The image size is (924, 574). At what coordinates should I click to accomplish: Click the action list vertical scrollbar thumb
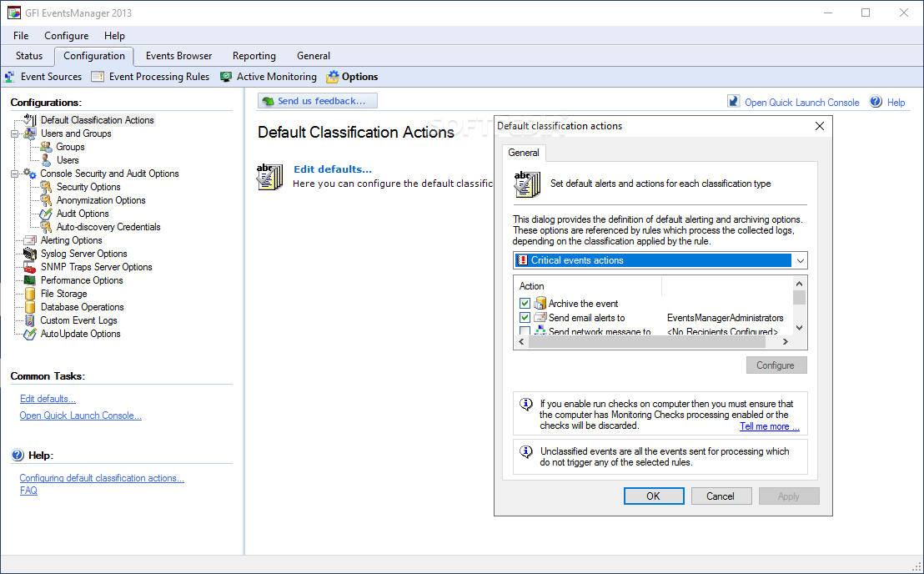pos(799,297)
